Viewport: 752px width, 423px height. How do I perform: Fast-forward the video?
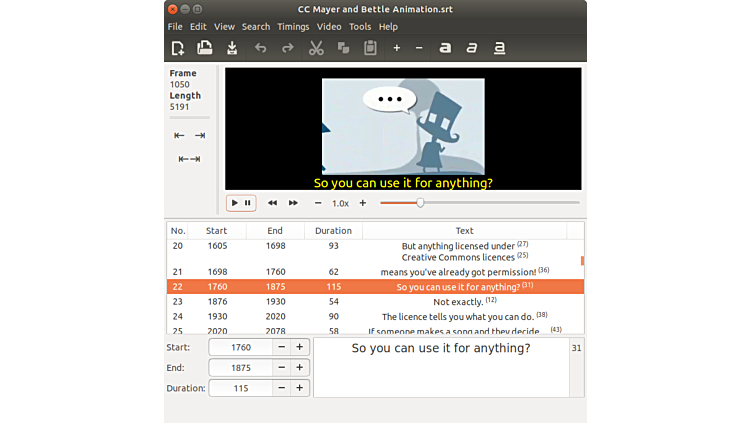293,203
